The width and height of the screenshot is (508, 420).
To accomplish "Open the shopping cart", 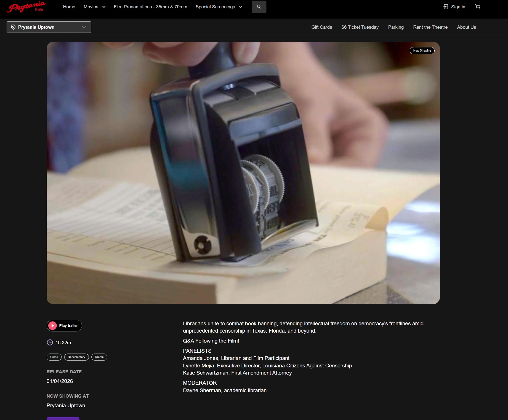I will pos(477,7).
